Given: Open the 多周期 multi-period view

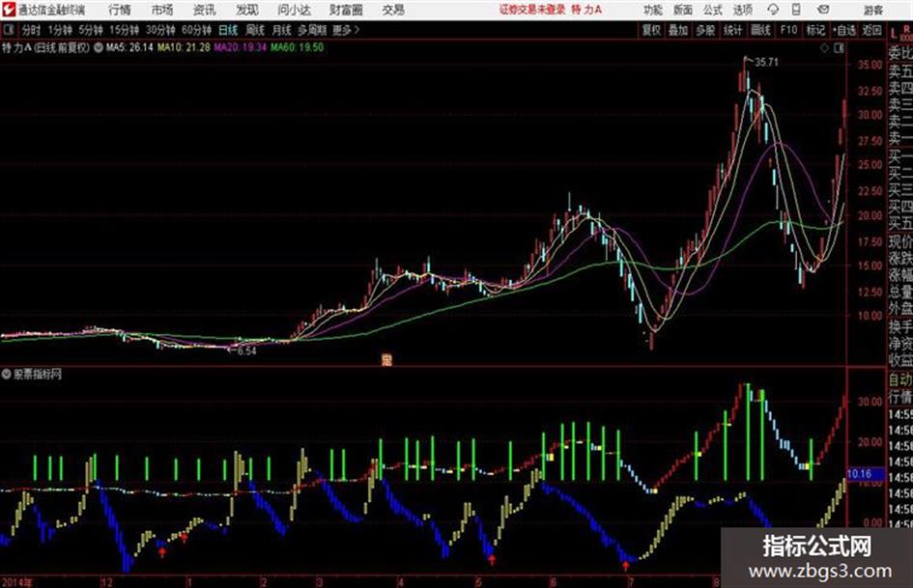Looking at the screenshot, I should click(x=312, y=30).
